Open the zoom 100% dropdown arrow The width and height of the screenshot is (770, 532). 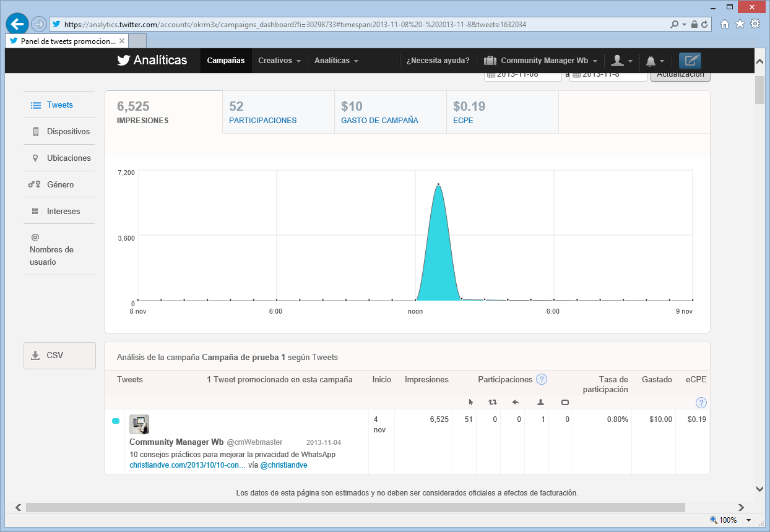[749, 520]
